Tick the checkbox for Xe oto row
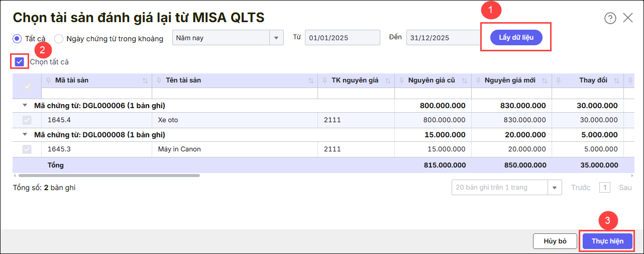 27,120
